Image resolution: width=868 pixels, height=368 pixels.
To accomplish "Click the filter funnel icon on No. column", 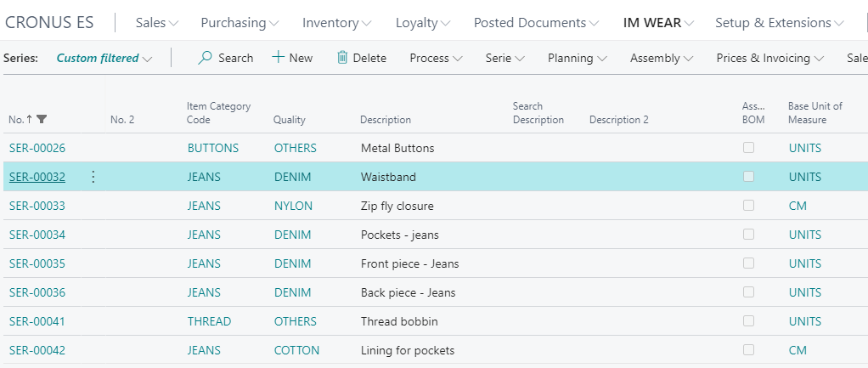I will click(42, 119).
